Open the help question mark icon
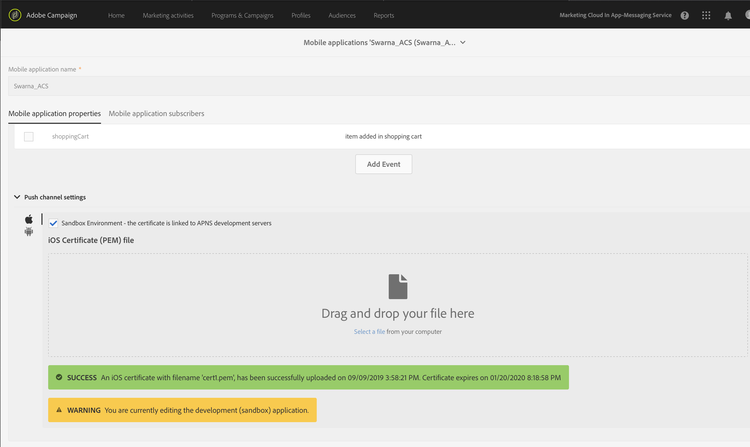Viewport: 750px width, 447px height. pyautogui.click(x=684, y=15)
